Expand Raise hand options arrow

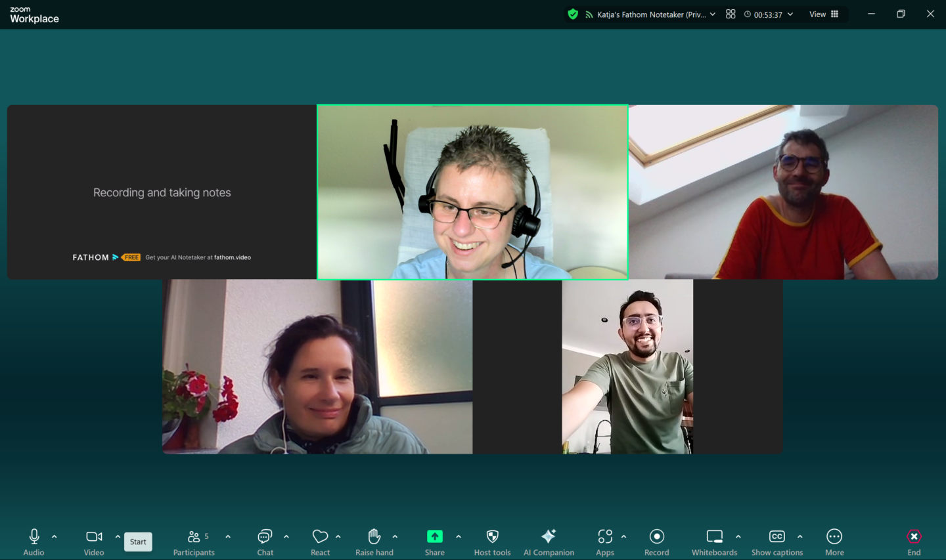pyautogui.click(x=395, y=536)
